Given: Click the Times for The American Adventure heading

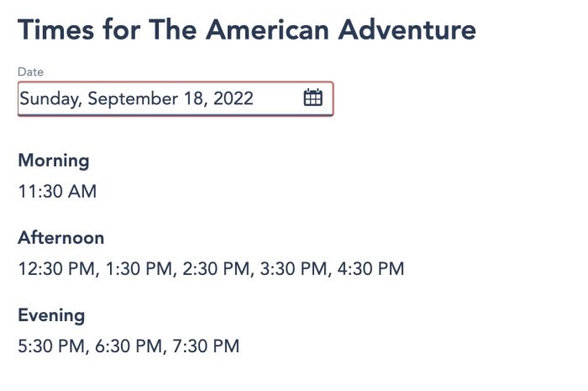Looking at the screenshot, I should (247, 29).
